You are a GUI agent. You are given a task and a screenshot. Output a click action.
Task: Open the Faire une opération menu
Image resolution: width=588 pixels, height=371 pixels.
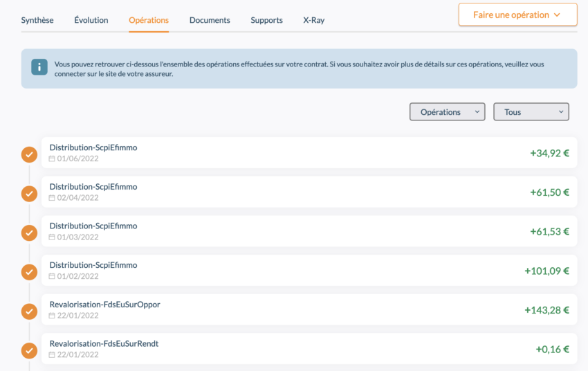click(517, 15)
